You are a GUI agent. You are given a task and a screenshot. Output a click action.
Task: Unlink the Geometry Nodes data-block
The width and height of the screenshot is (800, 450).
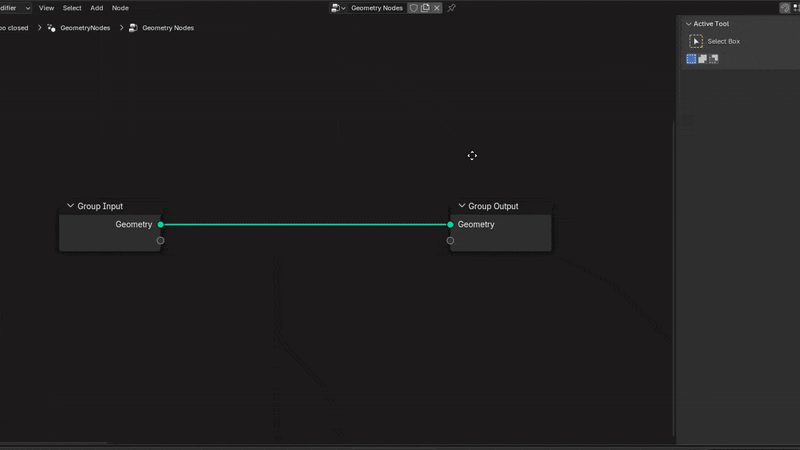(437, 8)
